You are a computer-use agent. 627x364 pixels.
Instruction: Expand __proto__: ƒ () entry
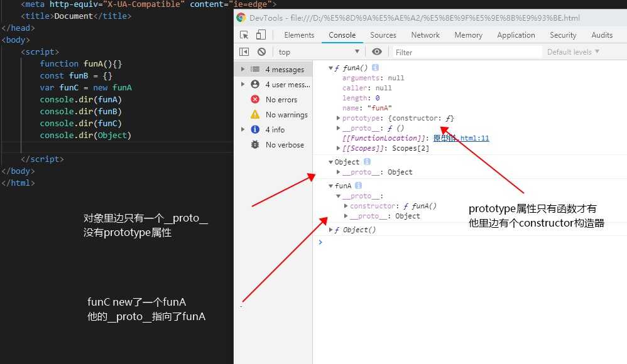pos(338,128)
